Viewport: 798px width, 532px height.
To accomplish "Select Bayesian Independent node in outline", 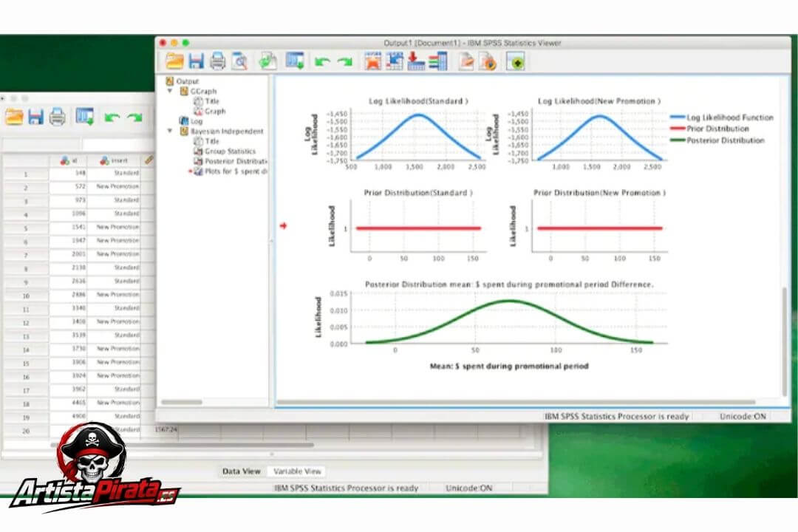I will click(227, 131).
